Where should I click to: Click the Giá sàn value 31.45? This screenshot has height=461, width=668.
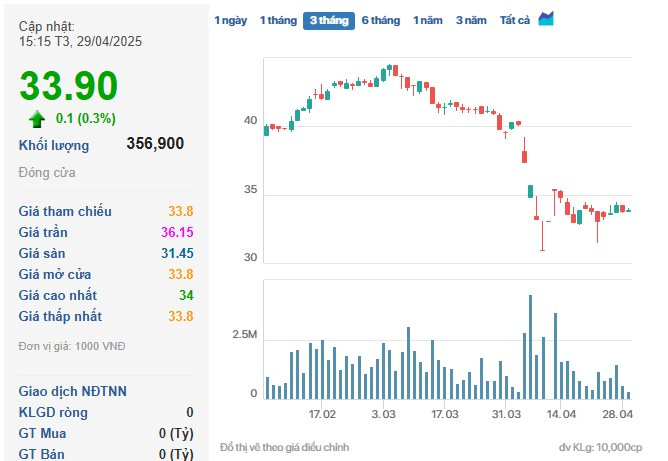[x=176, y=253]
